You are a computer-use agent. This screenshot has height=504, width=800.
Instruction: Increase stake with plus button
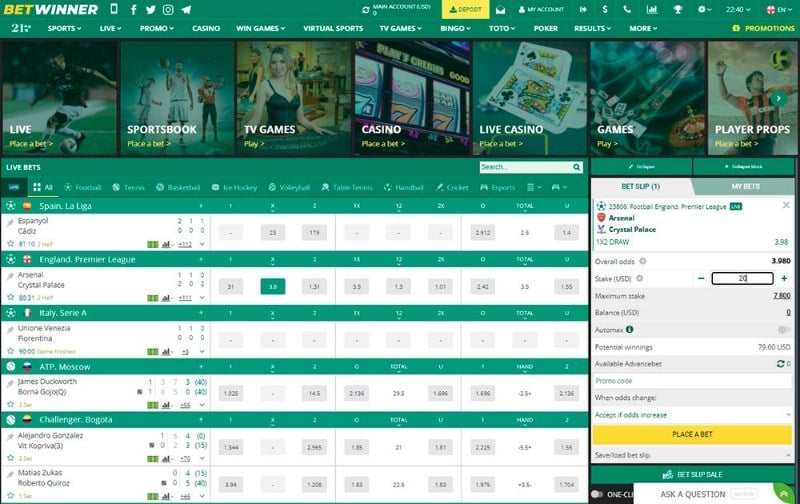pos(784,278)
